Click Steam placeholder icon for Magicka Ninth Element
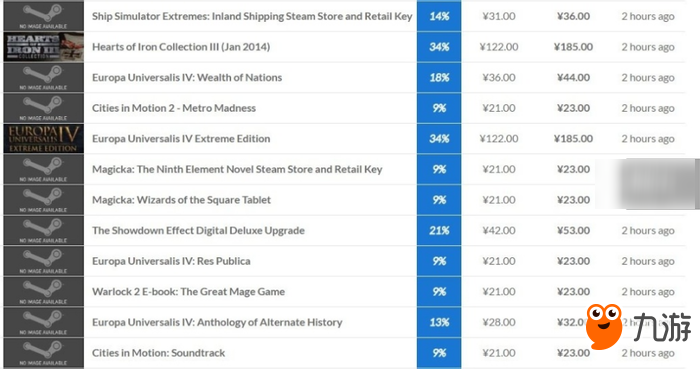The image size is (700, 369). 43,170
